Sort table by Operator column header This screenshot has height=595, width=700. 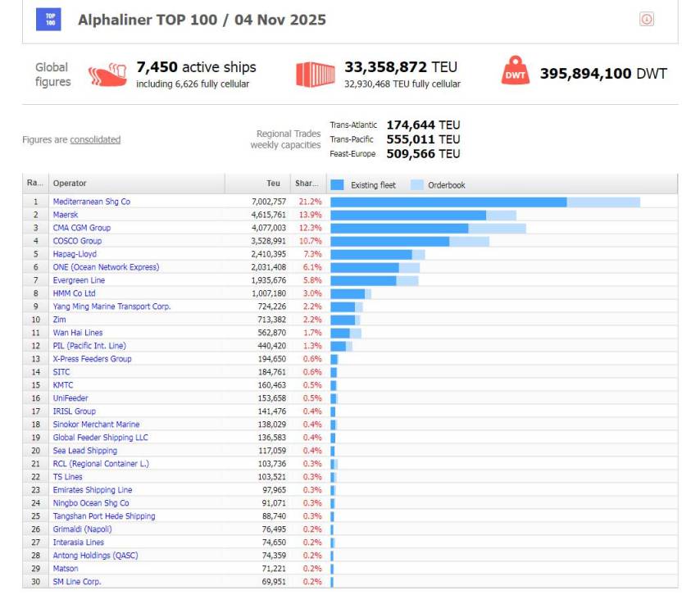click(70, 184)
